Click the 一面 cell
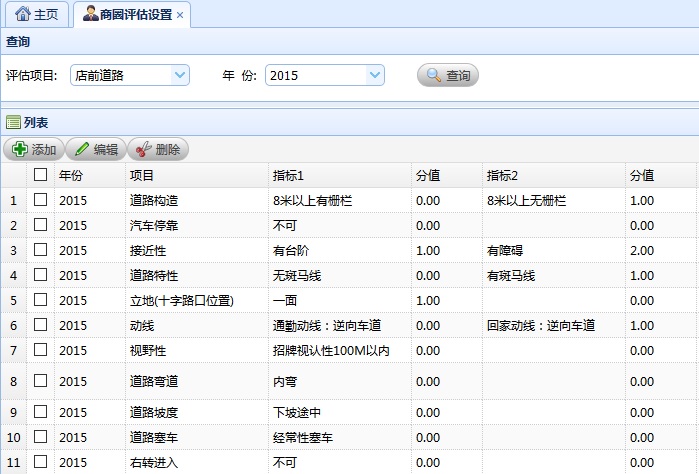Image resolution: width=699 pixels, height=474 pixels. pyautogui.click(x=340, y=300)
